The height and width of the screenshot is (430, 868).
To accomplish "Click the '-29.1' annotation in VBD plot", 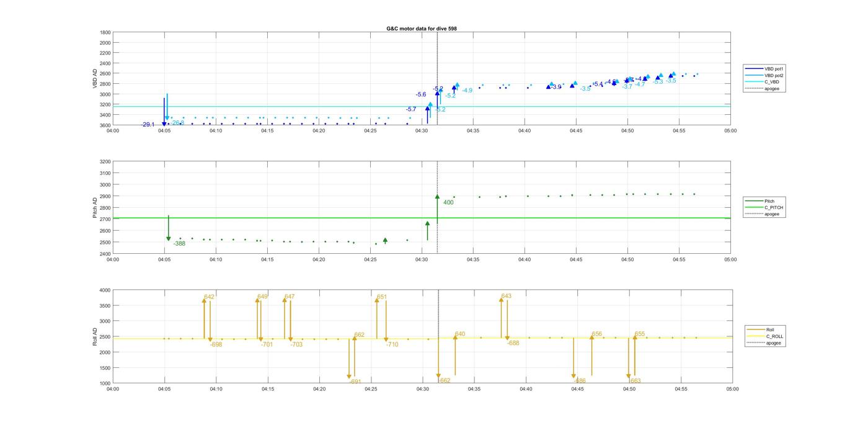I will coord(148,125).
